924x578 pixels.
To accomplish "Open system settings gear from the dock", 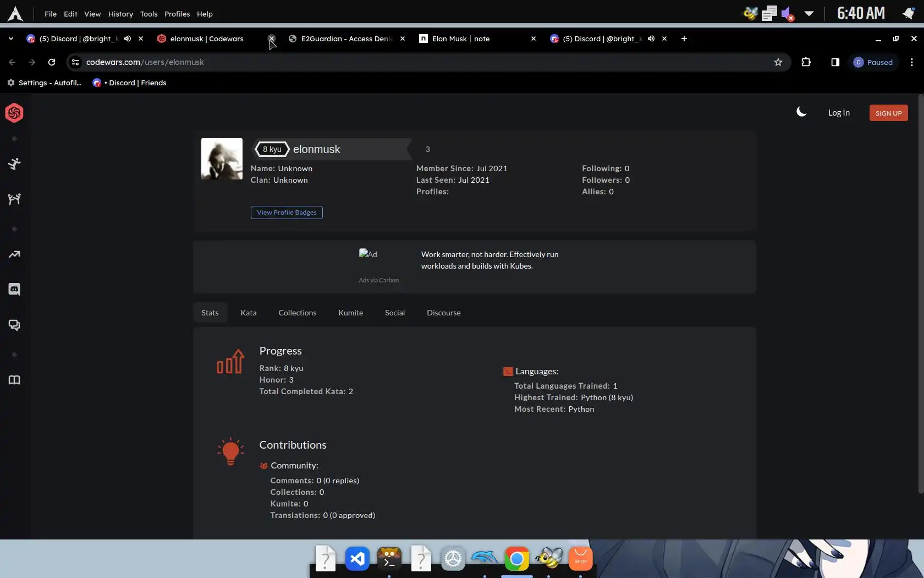I will point(453,559).
